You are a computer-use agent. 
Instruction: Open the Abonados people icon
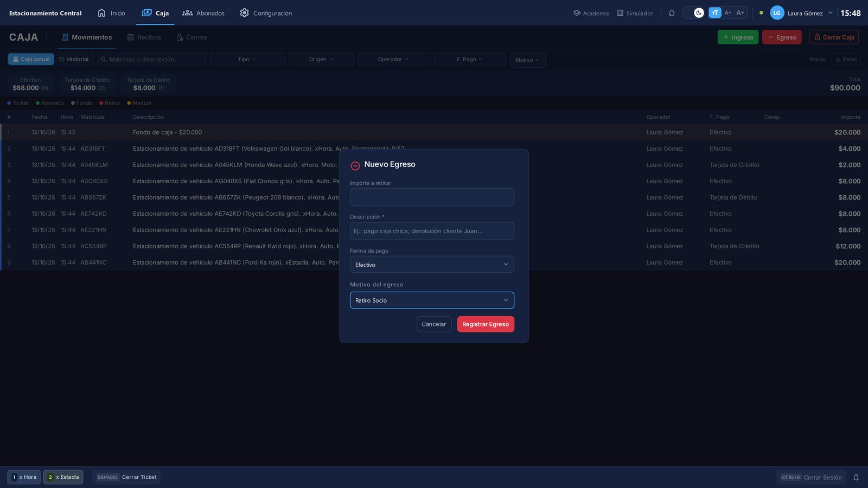pos(188,12)
